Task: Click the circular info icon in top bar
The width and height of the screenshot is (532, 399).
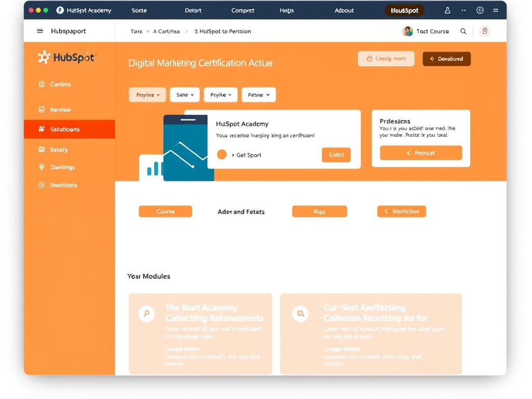Action: [480, 10]
